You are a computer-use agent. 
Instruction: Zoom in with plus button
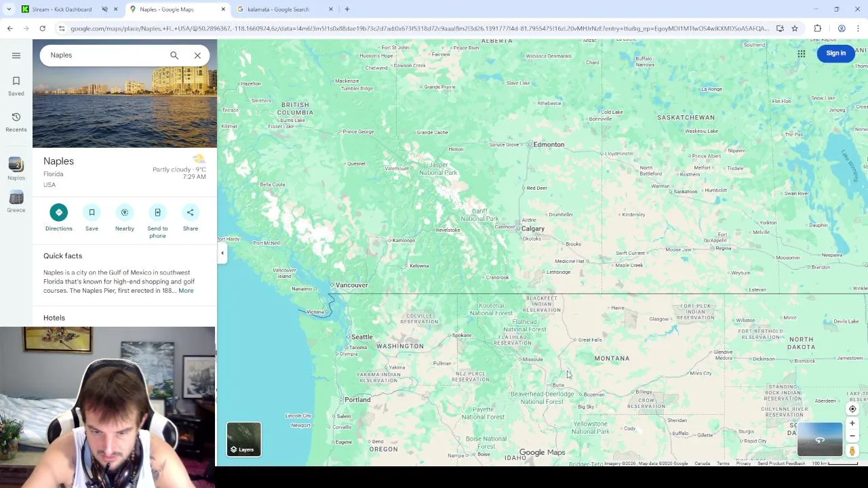point(852,424)
